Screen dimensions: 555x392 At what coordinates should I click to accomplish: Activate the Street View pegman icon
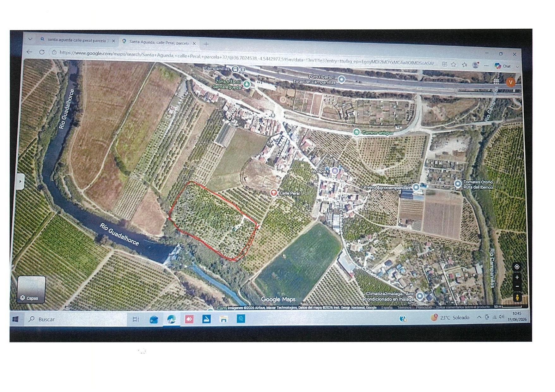(x=517, y=298)
